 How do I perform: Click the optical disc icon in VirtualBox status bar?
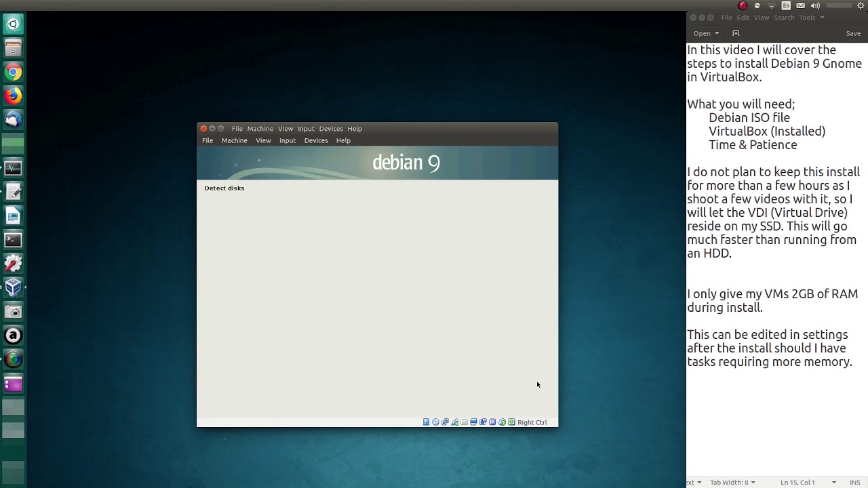[x=435, y=422]
